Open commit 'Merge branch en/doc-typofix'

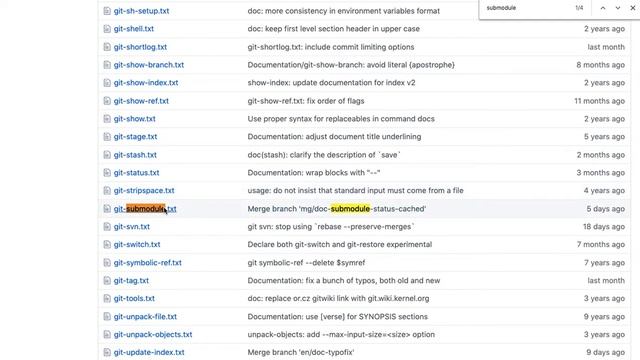point(301,352)
